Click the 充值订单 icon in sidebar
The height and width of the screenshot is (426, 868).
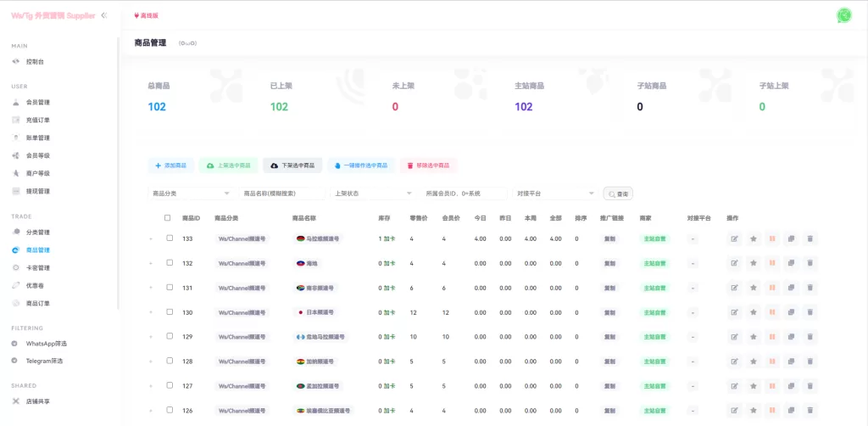[16, 120]
